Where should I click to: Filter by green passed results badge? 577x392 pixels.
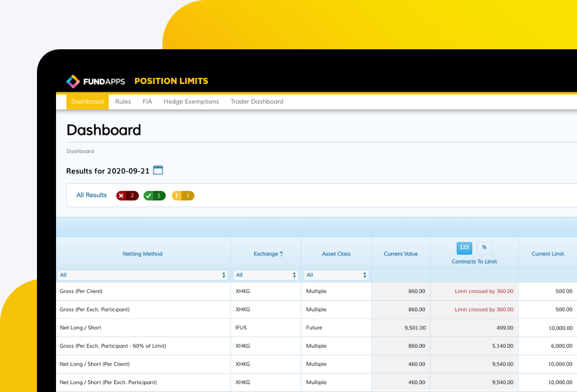click(155, 195)
